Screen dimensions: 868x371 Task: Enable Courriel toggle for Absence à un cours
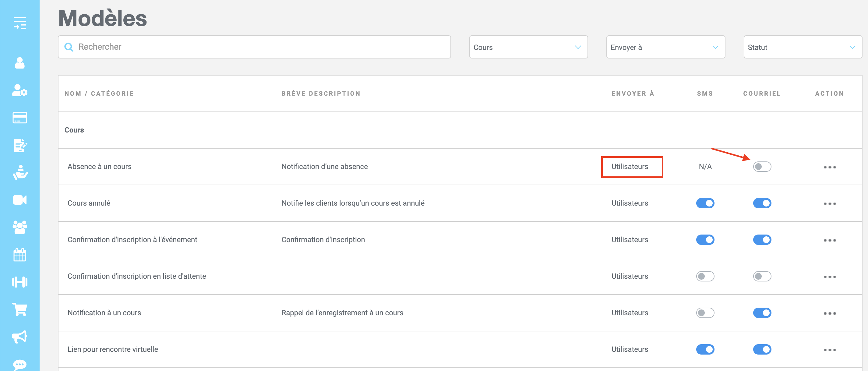762,166
